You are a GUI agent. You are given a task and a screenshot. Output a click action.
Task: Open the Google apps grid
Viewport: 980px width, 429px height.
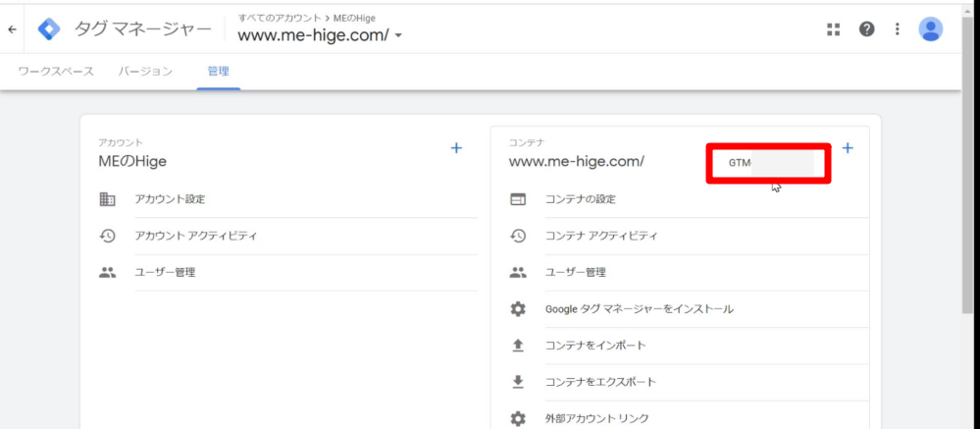coord(833,29)
